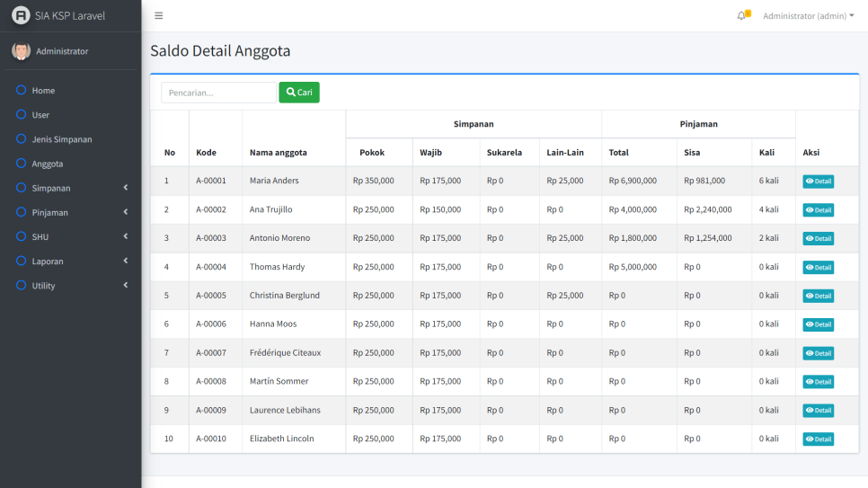Click the circle icon beside Pinjaman menu

[21, 211]
